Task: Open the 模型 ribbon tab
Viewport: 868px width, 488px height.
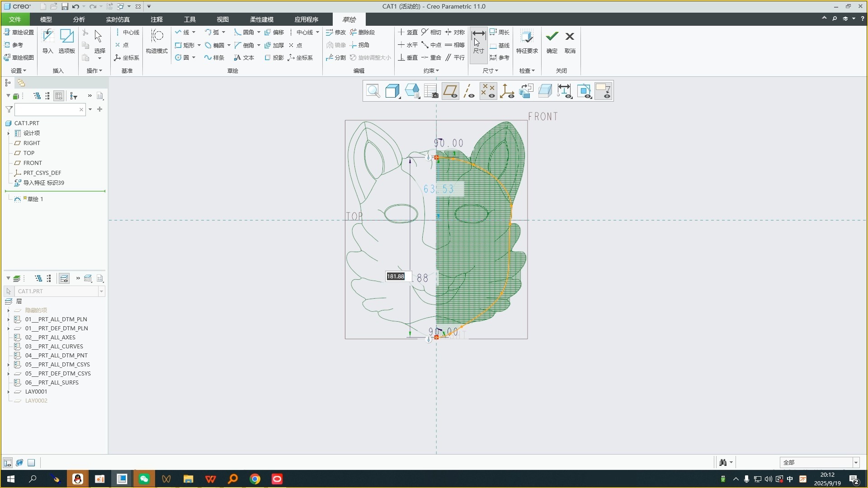Action: tap(46, 19)
